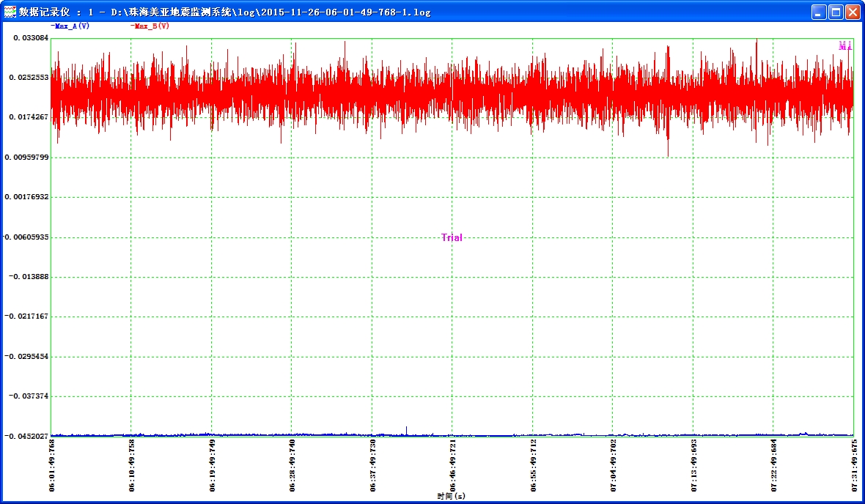
Task: Click the -0.0217167 Y-axis value
Action: [x=26, y=316]
